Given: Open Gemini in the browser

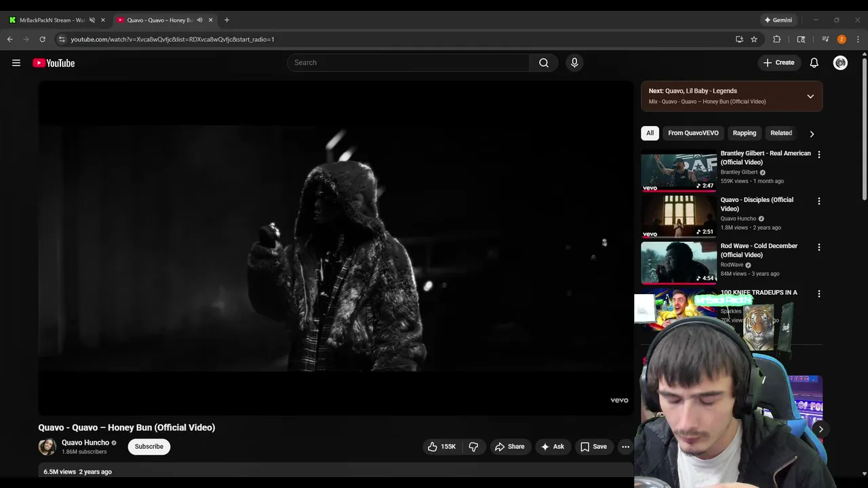Looking at the screenshot, I should tap(778, 20).
